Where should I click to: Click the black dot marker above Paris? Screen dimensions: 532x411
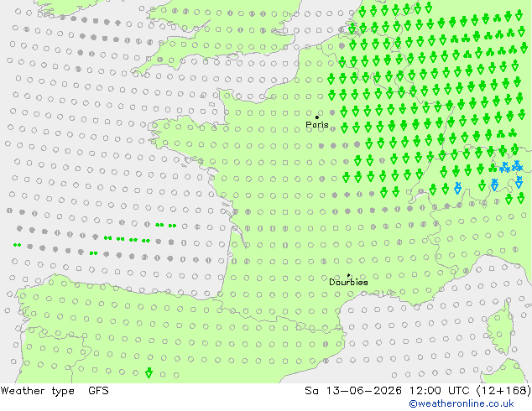(x=317, y=117)
